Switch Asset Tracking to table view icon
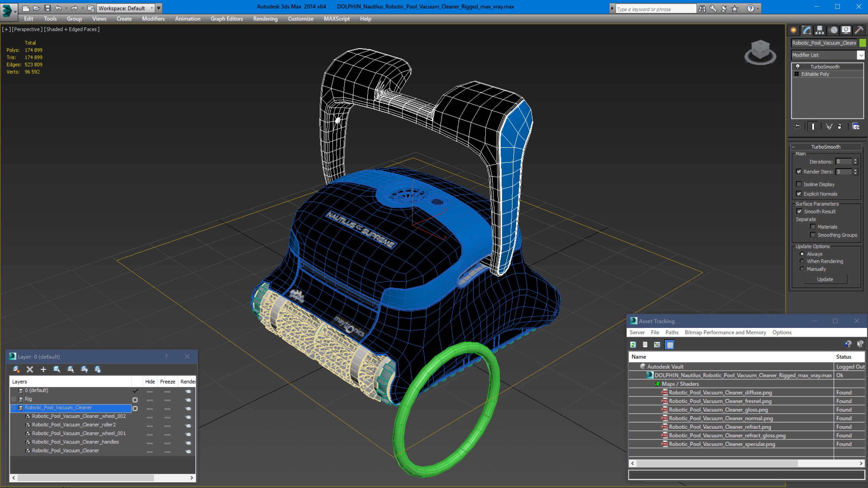 pyautogui.click(x=670, y=345)
